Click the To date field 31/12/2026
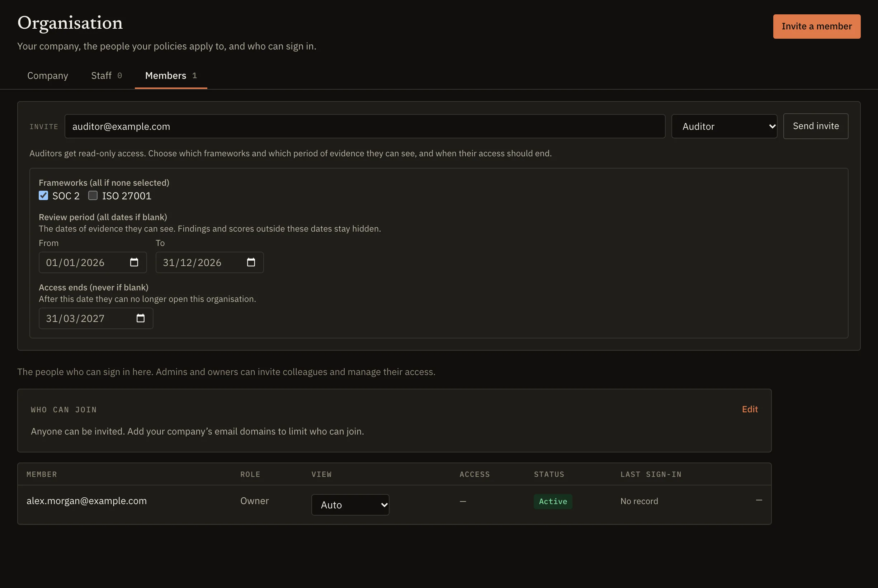Viewport: 878px width, 588px height. 210,262
